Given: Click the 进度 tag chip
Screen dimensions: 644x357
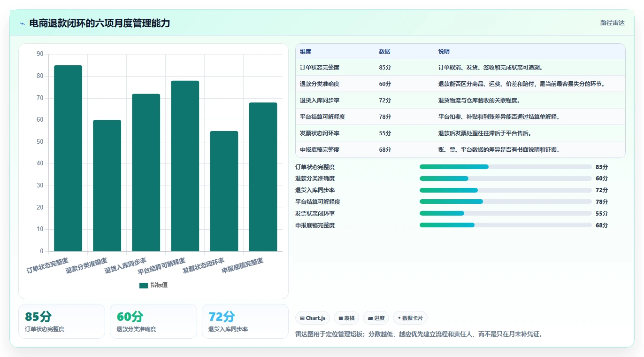Looking at the screenshot, I should [376, 318].
